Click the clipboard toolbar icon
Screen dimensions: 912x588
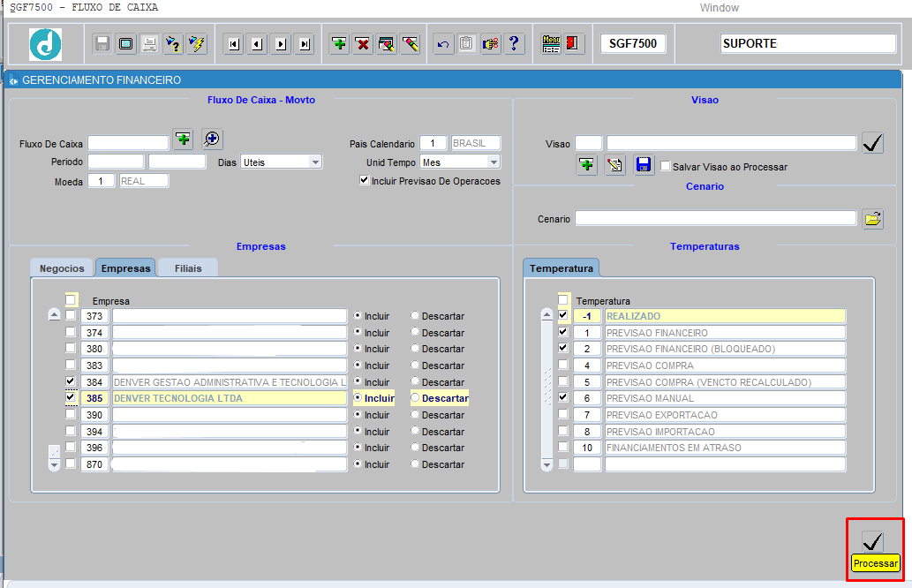[466, 43]
